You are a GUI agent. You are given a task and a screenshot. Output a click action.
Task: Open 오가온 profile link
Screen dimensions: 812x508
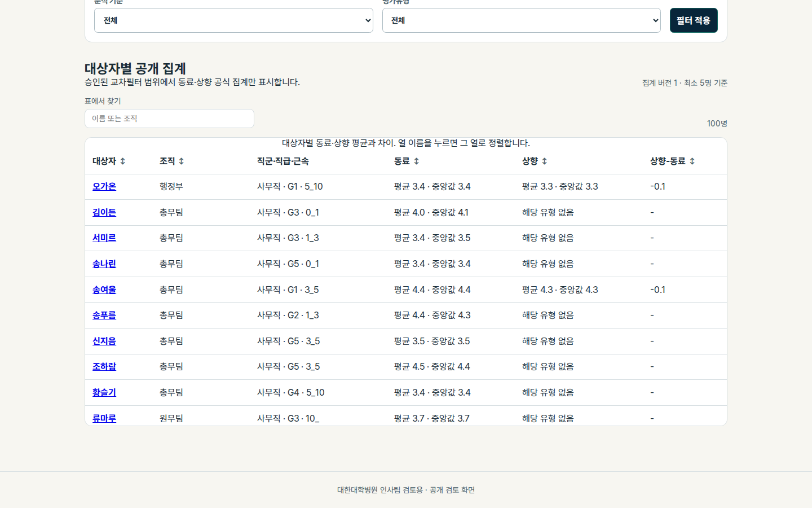click(x=104, y=187)
